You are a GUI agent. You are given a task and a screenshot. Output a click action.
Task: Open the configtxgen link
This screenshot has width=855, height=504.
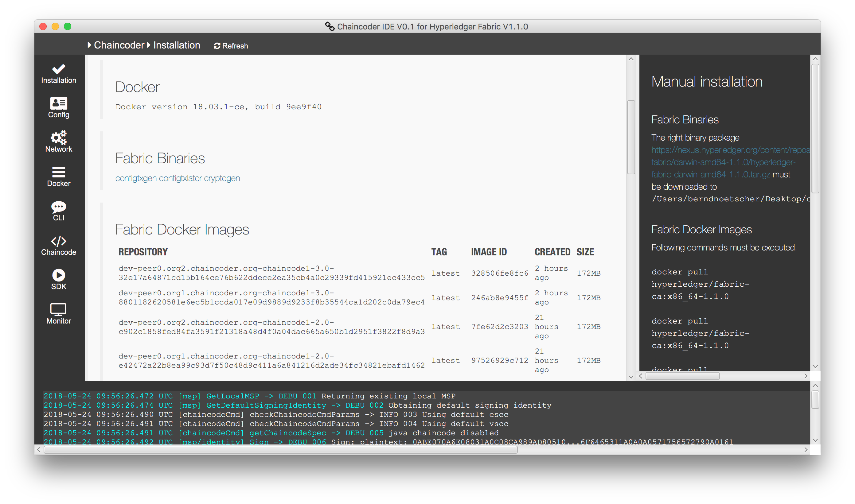pos(136,178)
